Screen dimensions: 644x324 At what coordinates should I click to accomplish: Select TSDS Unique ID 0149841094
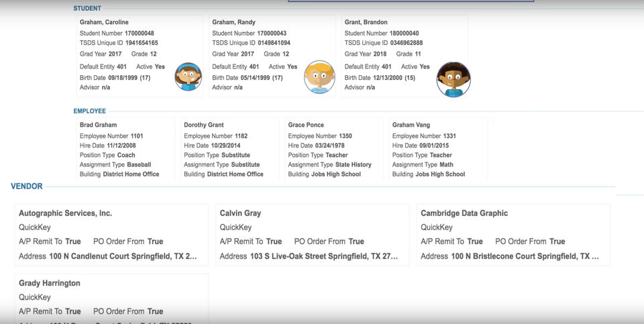point(274,43)
